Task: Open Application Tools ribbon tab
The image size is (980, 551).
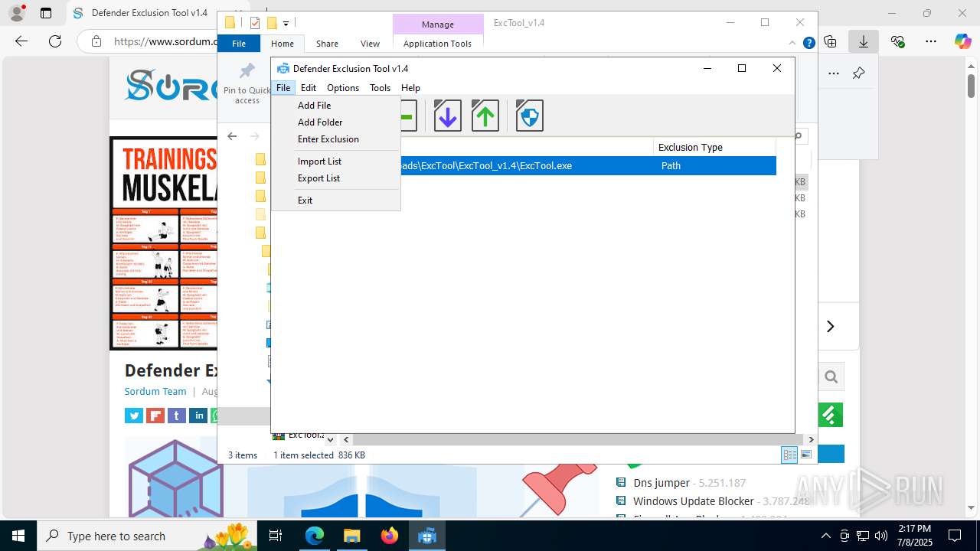Action: tap(437, 44)
